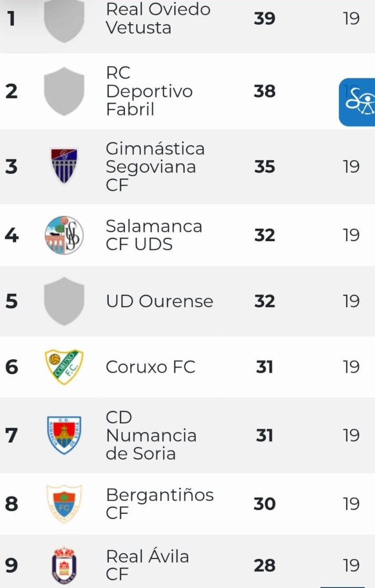
Task: Click the CD Numancia de Soria crest
Action: coord(64,435)
